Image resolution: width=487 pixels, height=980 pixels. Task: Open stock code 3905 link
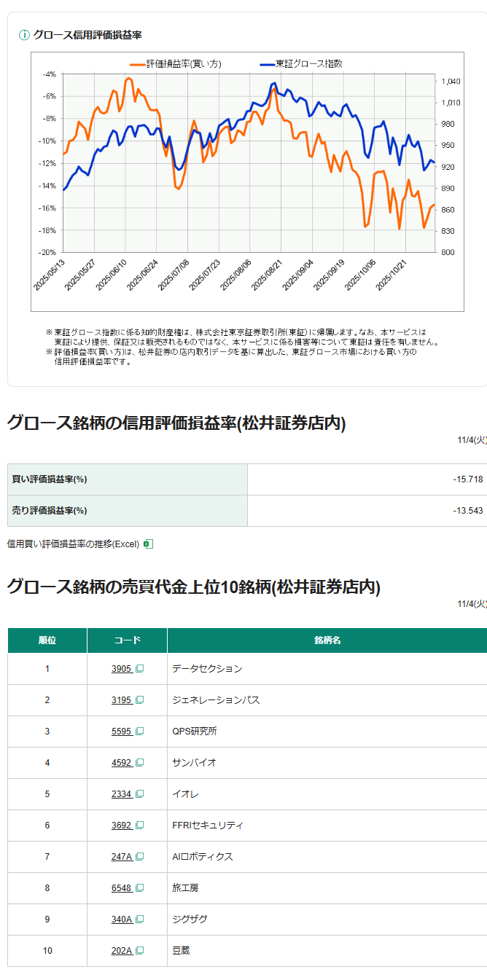pyautogui.click(x=121, y=669)
